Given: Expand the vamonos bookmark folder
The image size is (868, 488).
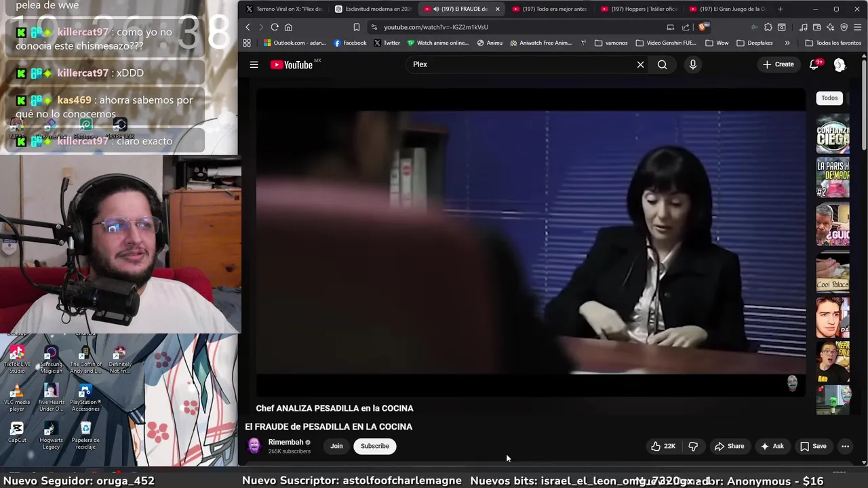Looking at the screenshot, I should 611,43.
